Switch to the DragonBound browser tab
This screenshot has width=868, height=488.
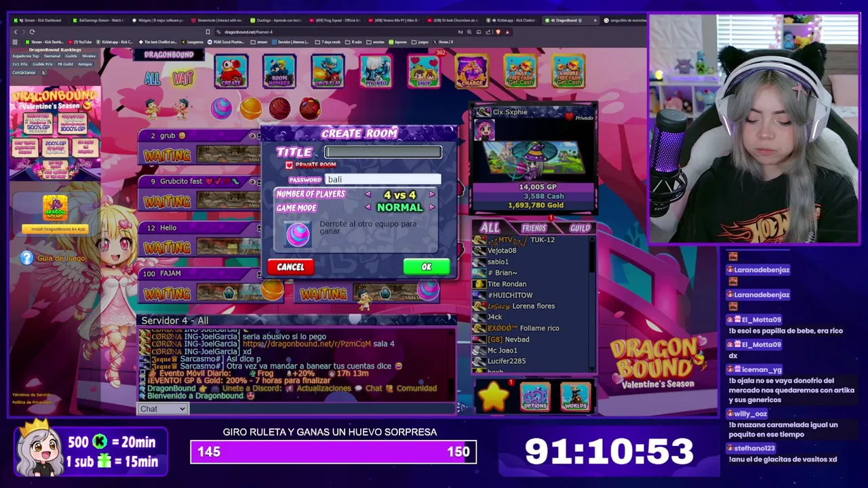point(571,20)
